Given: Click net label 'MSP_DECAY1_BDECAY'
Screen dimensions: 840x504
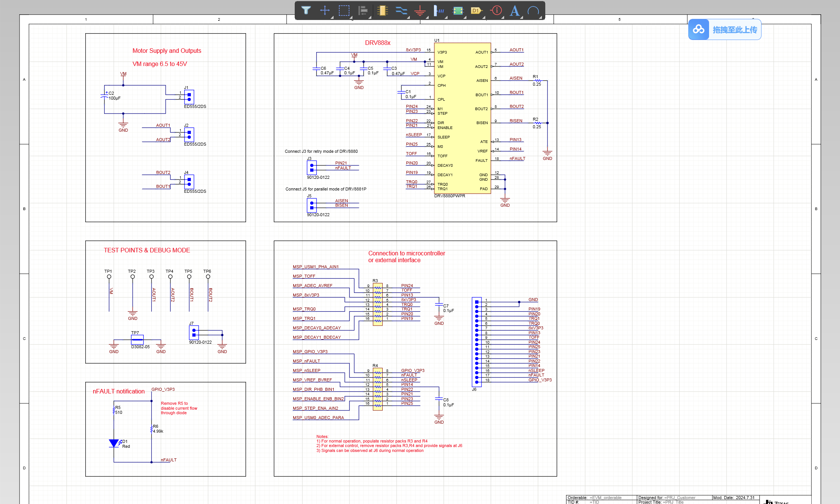Looking at the screenshot, I should 317,337.
